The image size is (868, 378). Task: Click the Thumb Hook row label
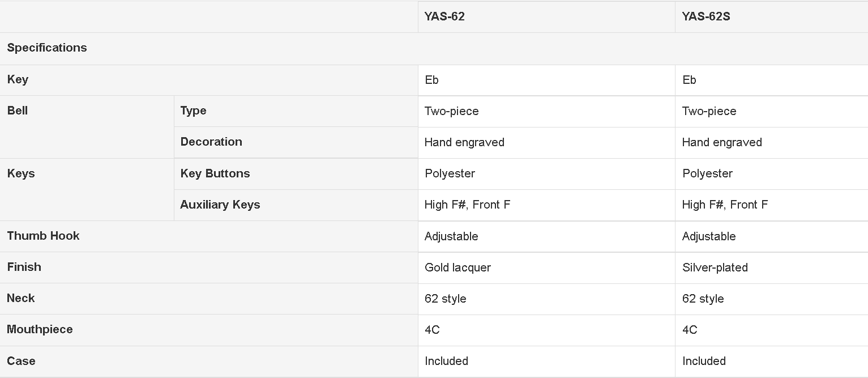point(43,236)
